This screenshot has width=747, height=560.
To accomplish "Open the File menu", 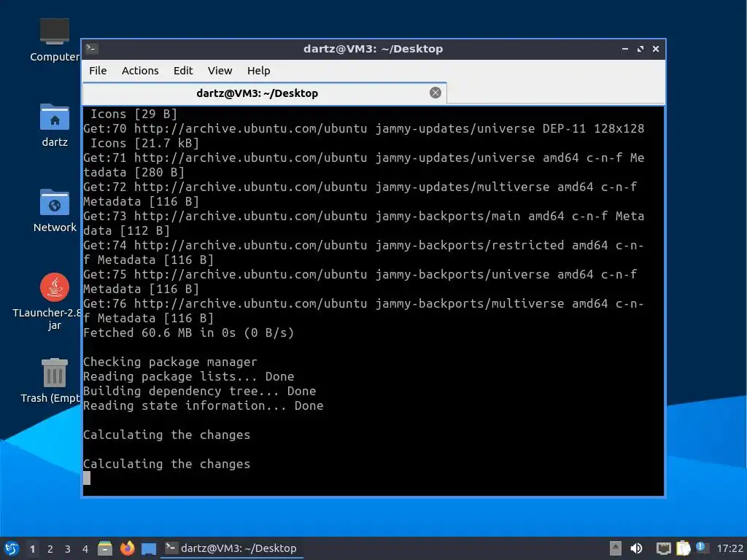I will [x=98, y=71].
